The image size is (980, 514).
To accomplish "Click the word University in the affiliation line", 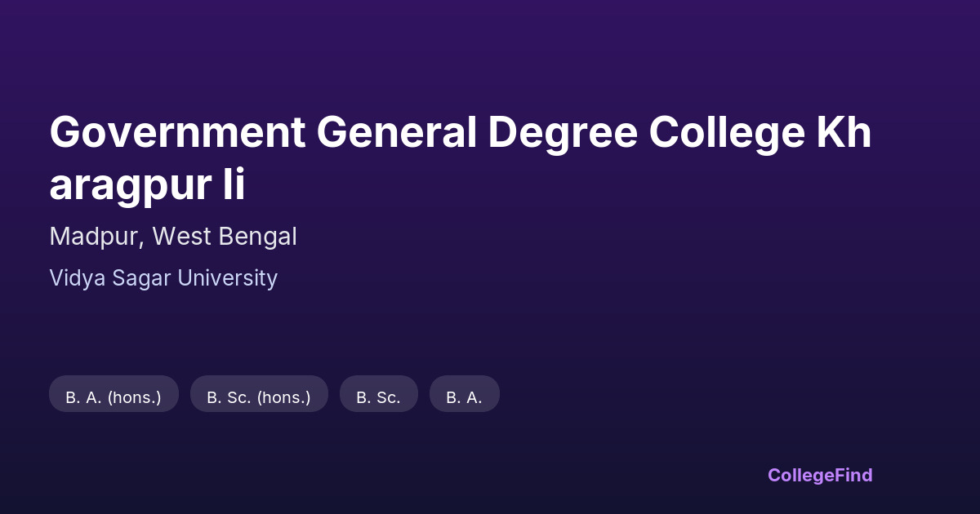I will coord(228,278).
